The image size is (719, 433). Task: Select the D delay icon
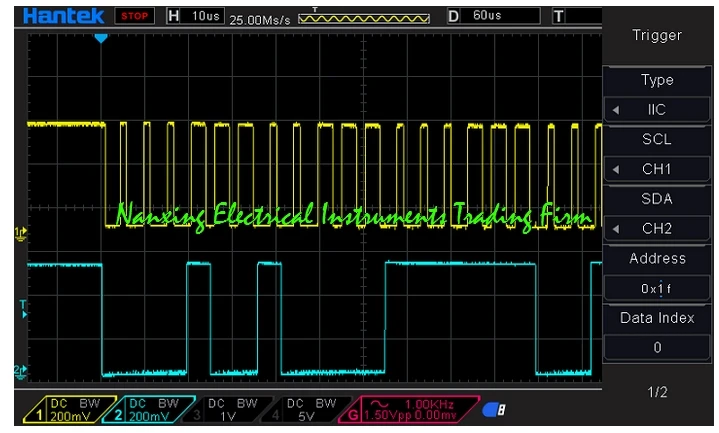click(x=453, y=17)
